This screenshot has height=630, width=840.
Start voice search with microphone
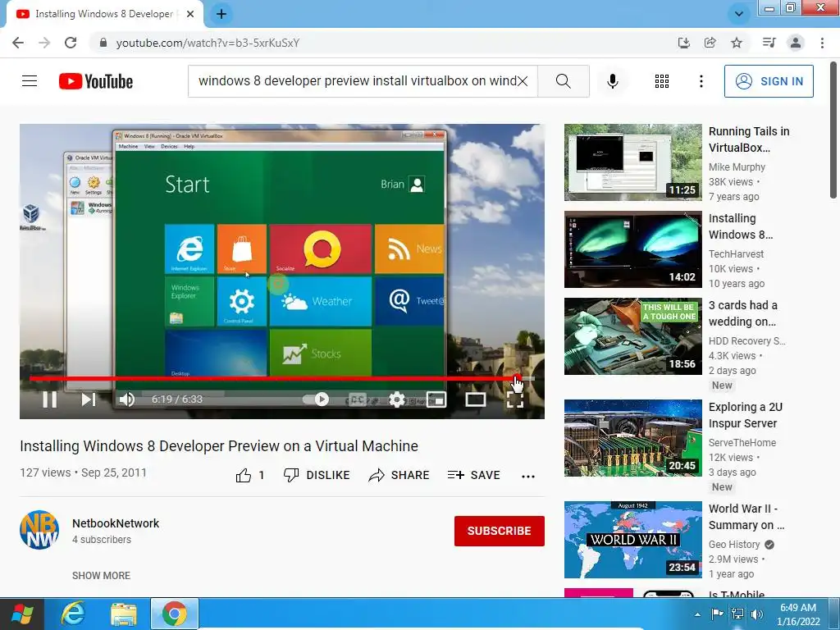click(613, 81)
